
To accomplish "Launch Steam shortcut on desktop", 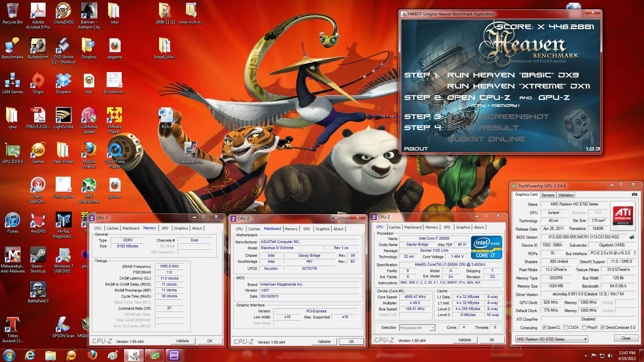I will click(x=38, y=259).
